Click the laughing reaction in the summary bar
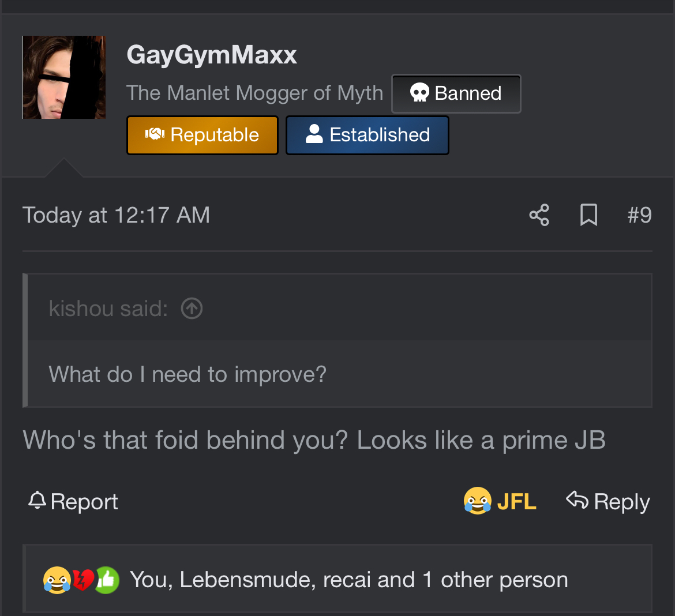 tap(57, 580)
